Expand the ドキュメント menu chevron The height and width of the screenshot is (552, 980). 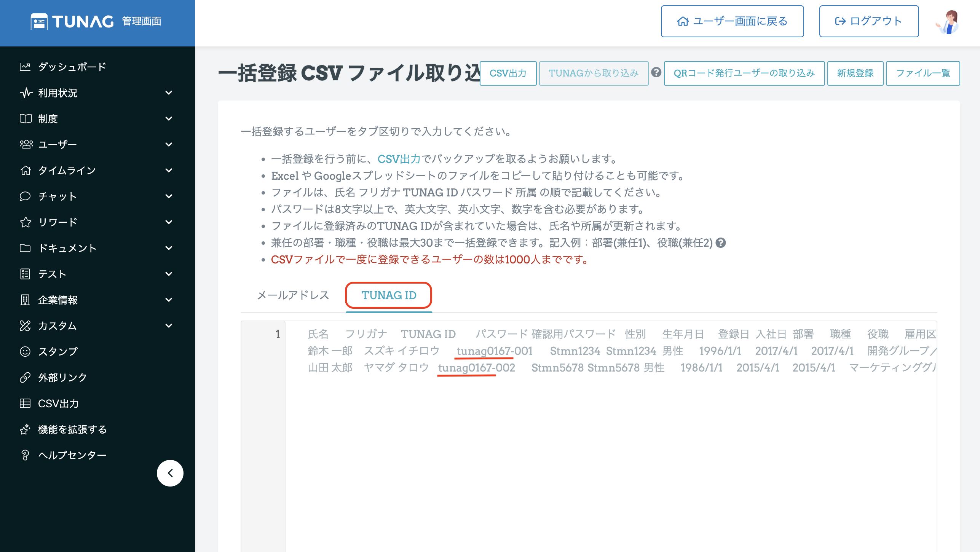click(169, 248)
